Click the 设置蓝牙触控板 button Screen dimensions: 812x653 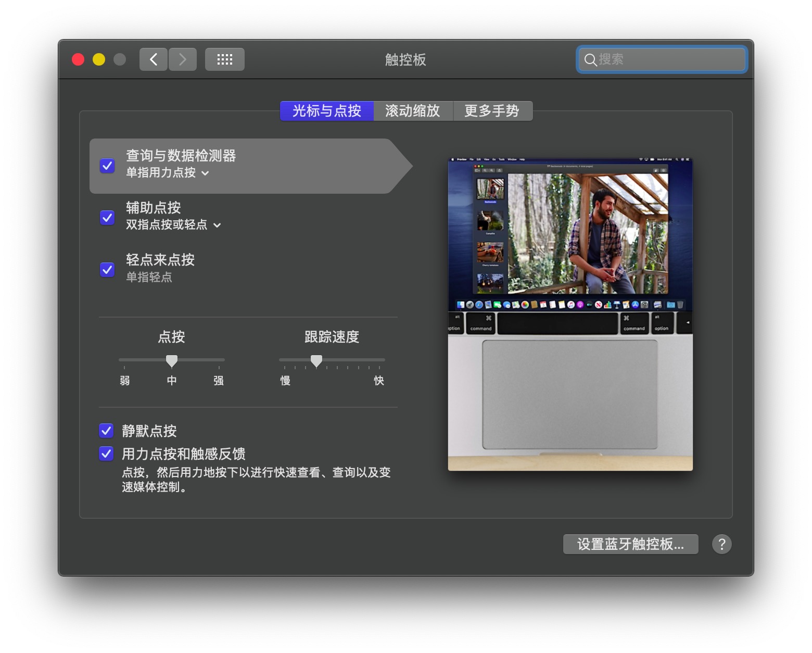pos(630,544)
